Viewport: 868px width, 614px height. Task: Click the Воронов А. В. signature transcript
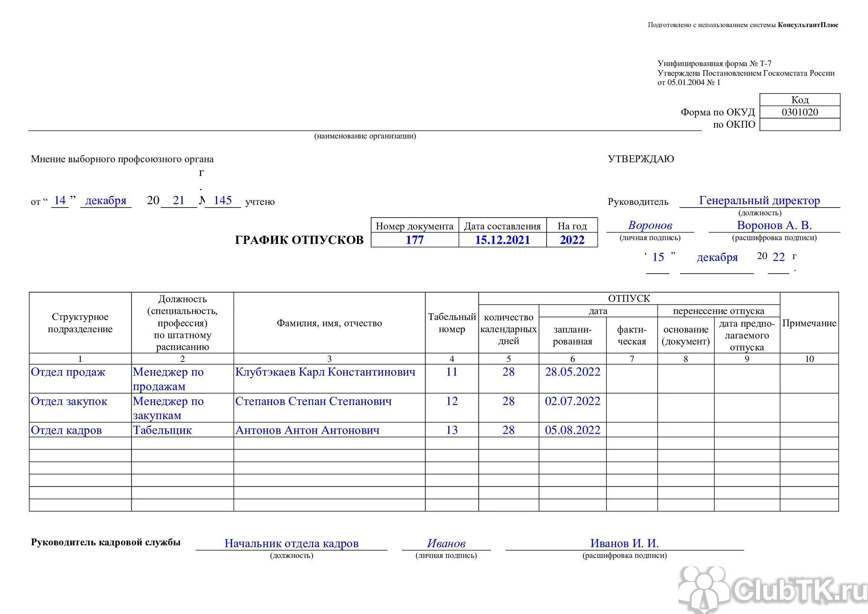tap(774, 225)
